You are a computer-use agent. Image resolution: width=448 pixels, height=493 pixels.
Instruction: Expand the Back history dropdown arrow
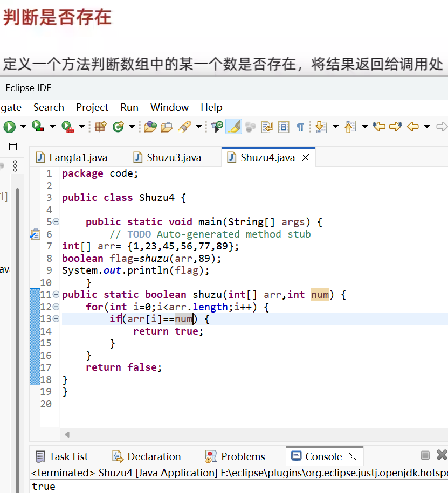point(427,127)
